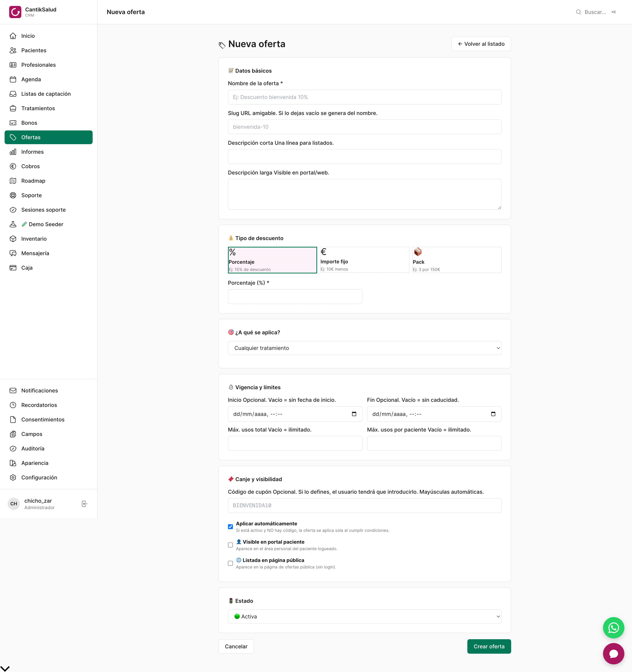Click the Listas de captación inbox icon
This screenshot has height=672, width=632.
pos(13,94)
